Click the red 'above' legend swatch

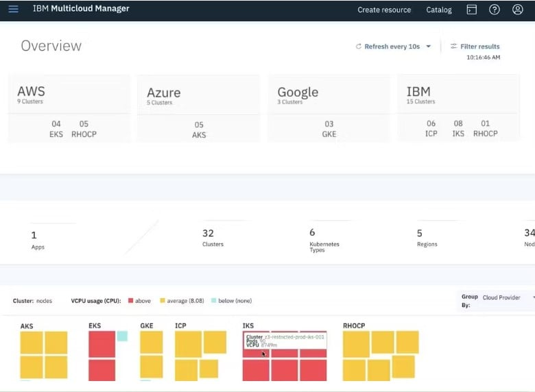tap(130, 301)
